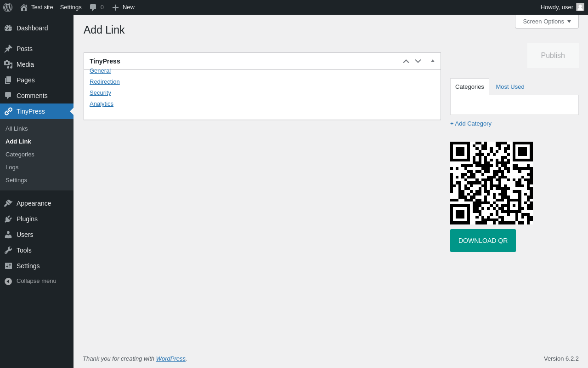Click the TinyPress chain link icon
The height and width of the screenshot is (368, 588).
coord(8,111)
